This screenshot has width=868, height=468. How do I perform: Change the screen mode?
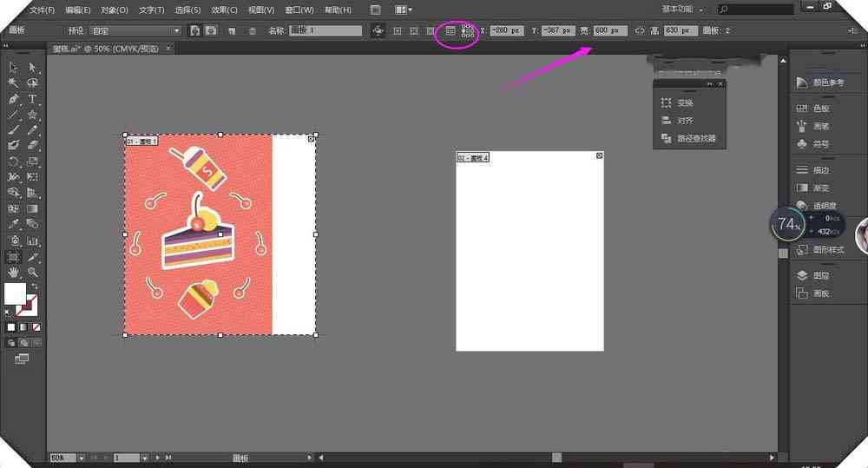(x=22, y=359)
